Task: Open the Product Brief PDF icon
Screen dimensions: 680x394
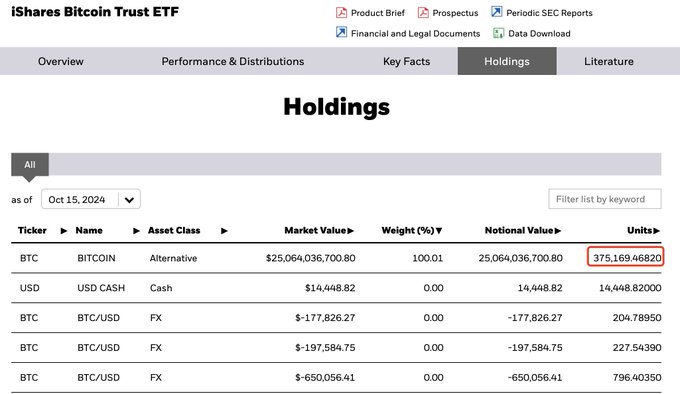Action: pyautogui.click(x=341, y=13)
